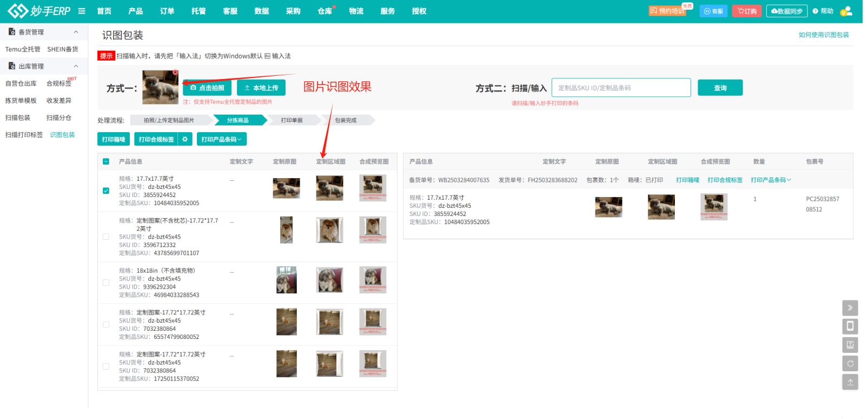Open 服务 top menu
Screen dimensions: 868x419
pyautogui.click(x=387, y=11)
